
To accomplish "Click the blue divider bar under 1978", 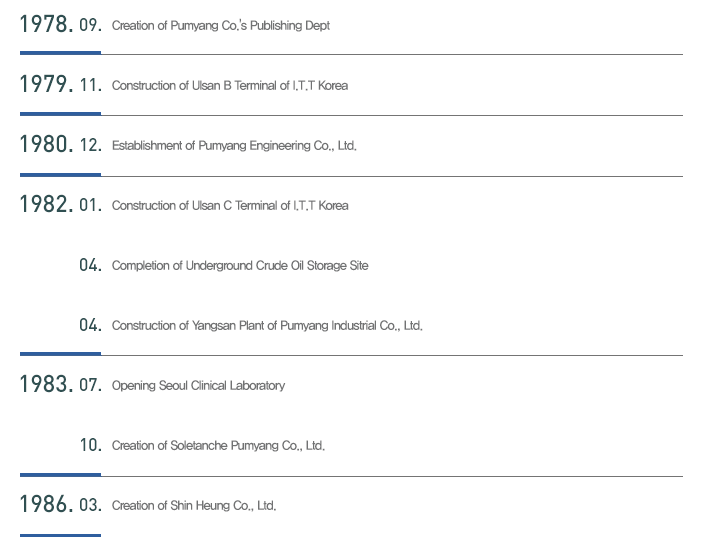I will pos(61,53).
